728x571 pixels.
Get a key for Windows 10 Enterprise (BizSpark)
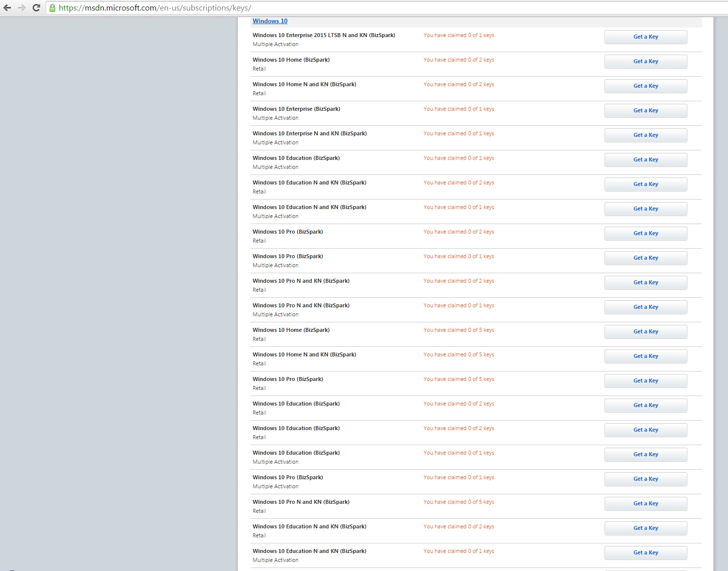point(646,110)
